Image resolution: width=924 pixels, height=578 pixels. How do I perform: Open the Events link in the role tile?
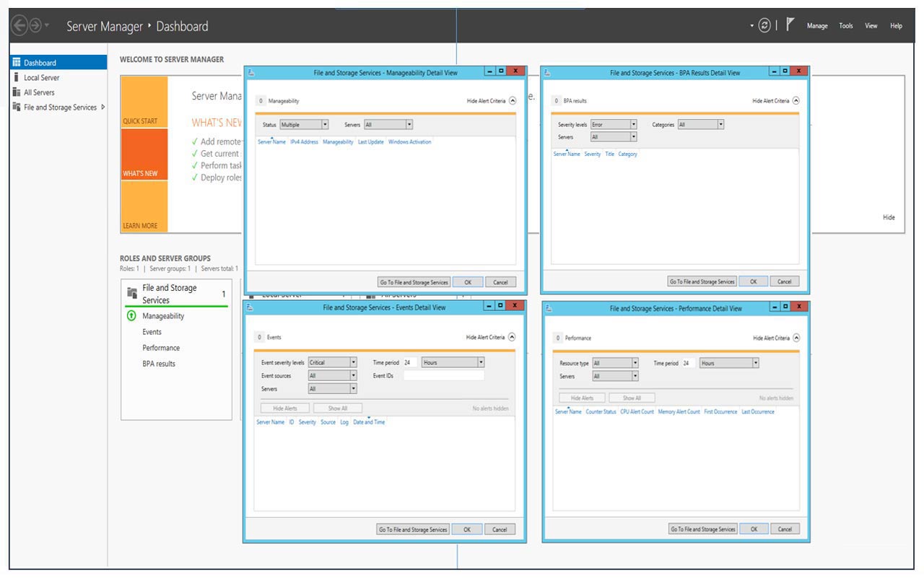[152, 332]
